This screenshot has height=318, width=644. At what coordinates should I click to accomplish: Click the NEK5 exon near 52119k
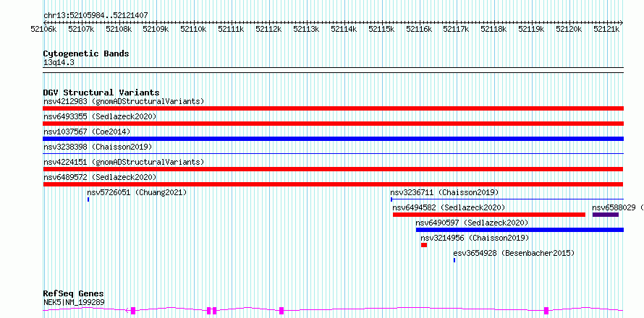(x=546, y=311)
